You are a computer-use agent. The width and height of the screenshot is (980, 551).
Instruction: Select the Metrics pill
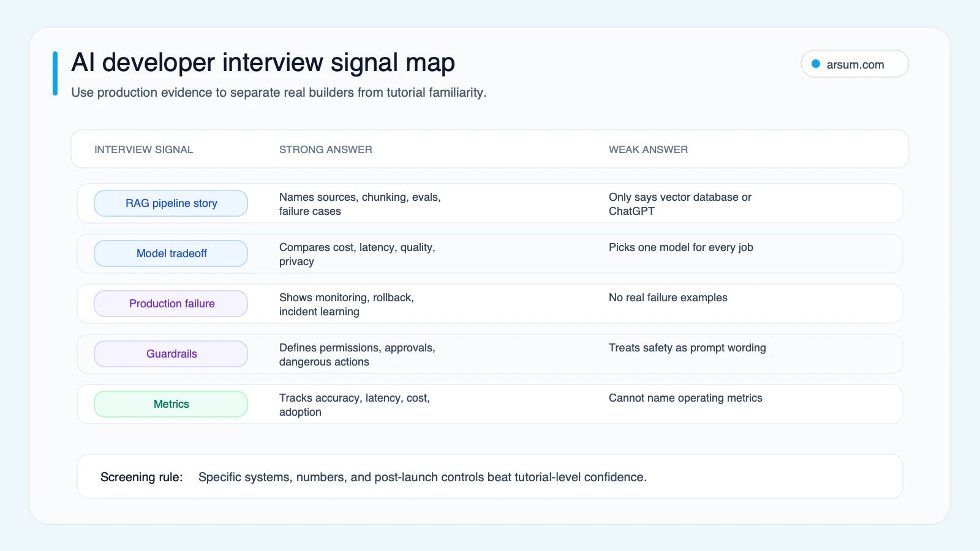pyautogui.click(x=171, y=404)
